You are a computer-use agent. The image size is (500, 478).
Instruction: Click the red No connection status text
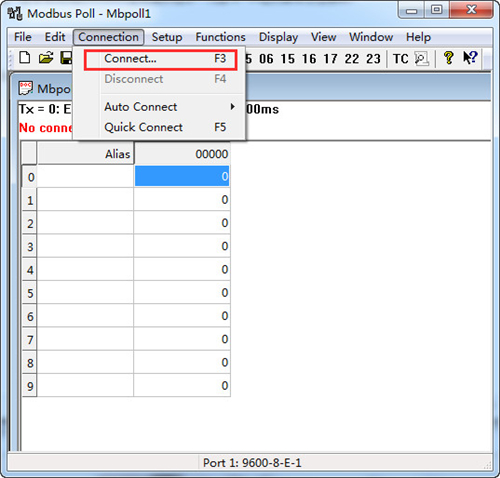click(x=45, y=128)
